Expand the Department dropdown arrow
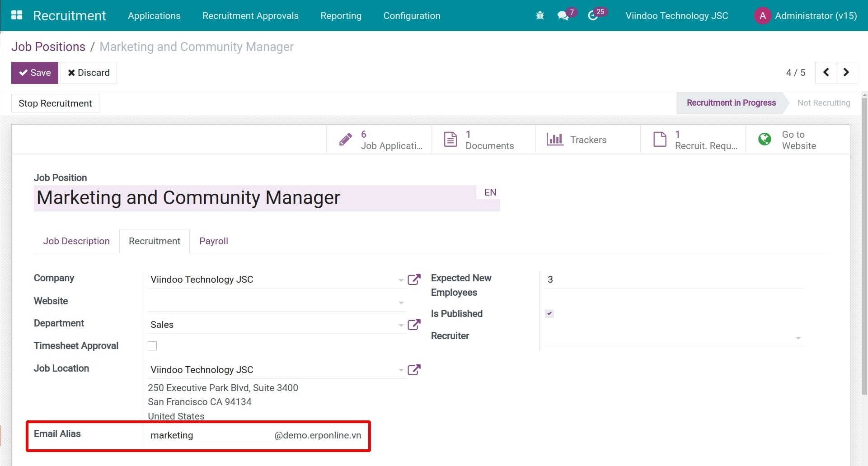This screenshot has height=466, width=868. point(401,325)
